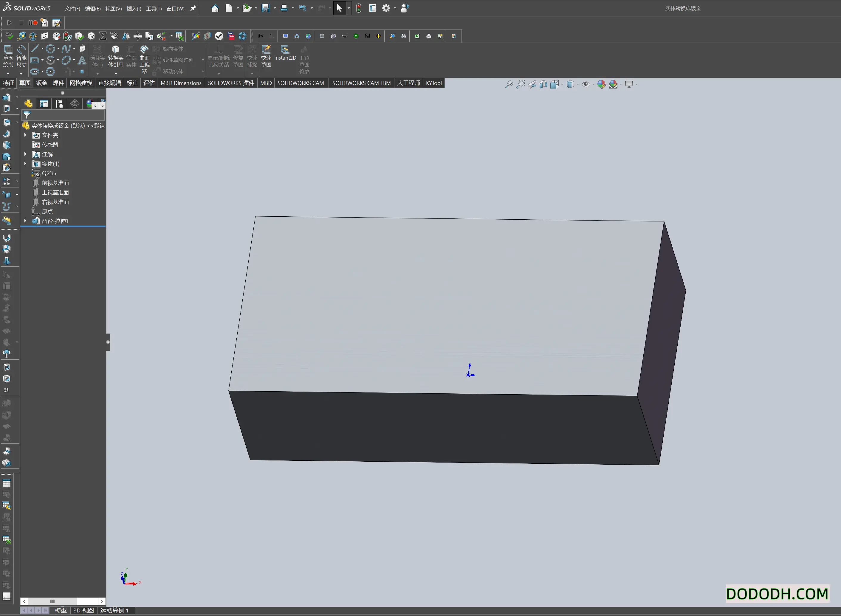Click the feature tree horizontal scrollbar right arrow

coord(101,601)
